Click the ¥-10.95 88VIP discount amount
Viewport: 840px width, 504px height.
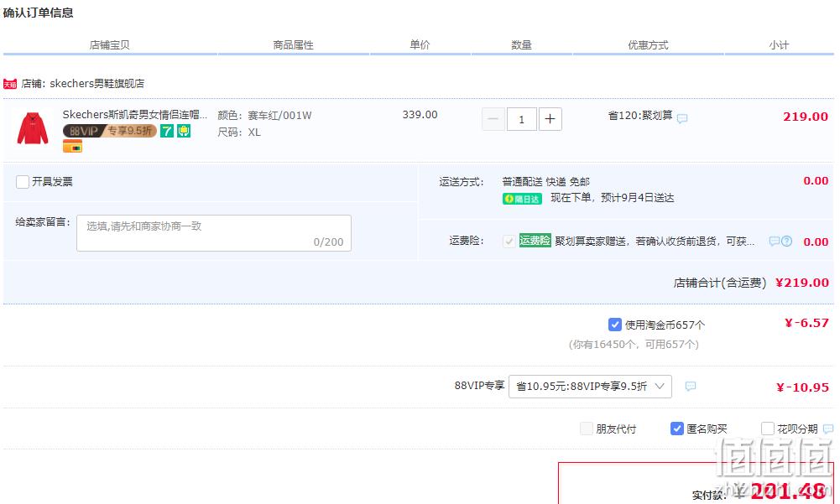tap(802, 387)
